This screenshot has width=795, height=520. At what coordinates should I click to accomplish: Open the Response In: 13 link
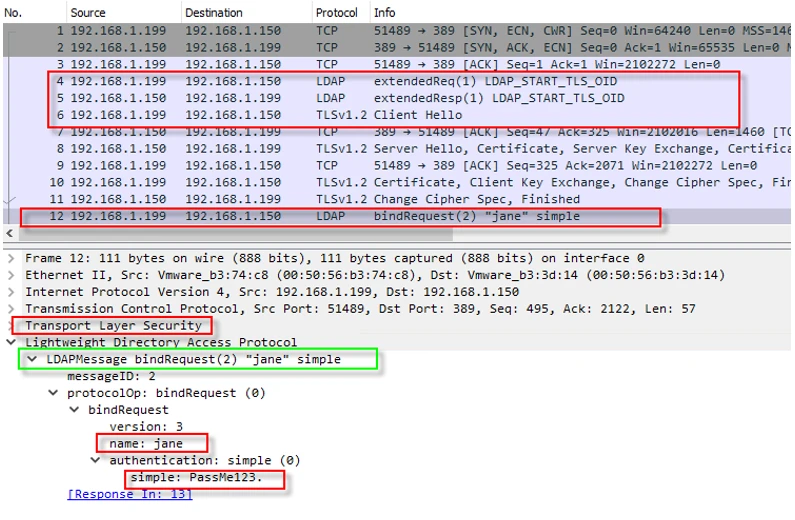tap(129, 494)
